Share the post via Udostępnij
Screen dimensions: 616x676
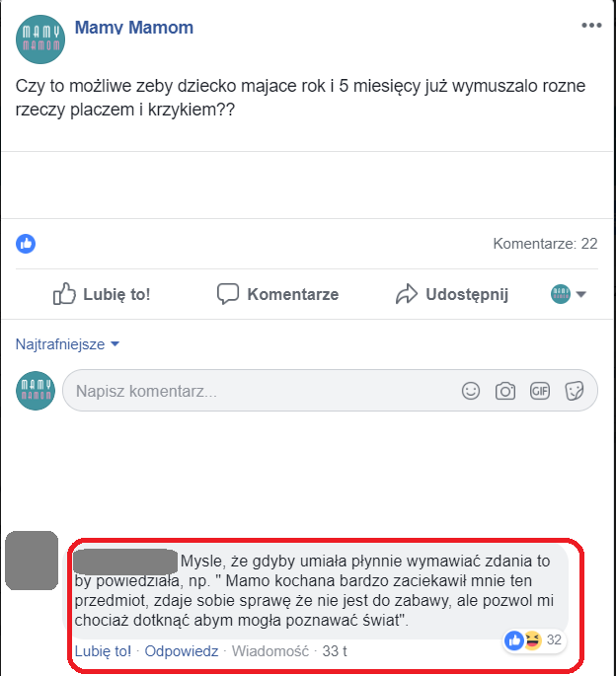452,294
